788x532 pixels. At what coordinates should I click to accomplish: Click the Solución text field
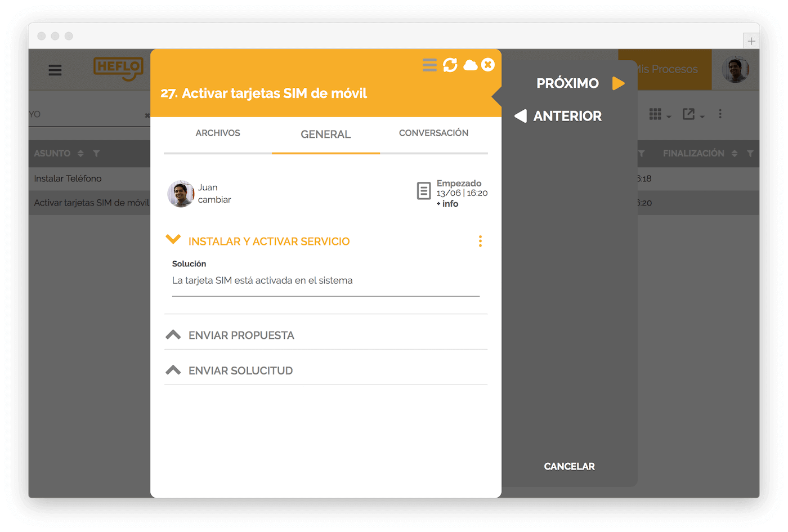pyautogui.click(x=326, y=281)
